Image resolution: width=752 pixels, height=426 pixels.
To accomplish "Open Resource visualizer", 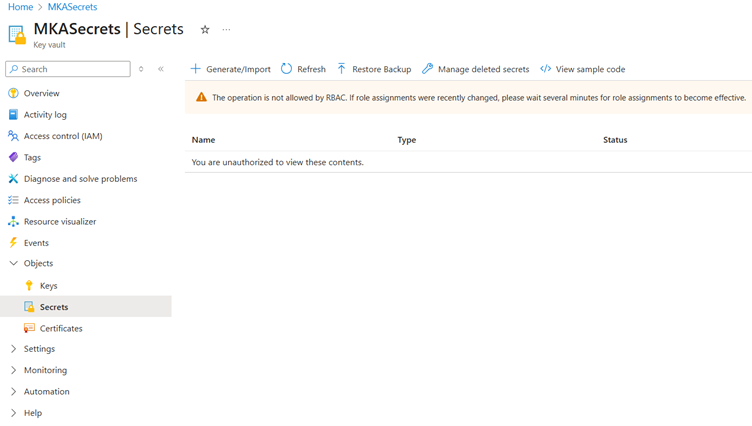I will click(59, 221).
